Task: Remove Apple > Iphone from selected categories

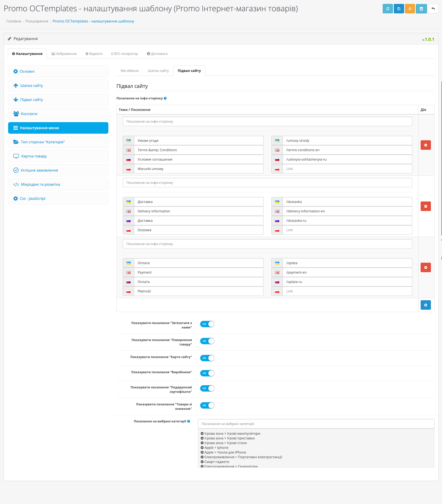Action: [x=202, y=448]
